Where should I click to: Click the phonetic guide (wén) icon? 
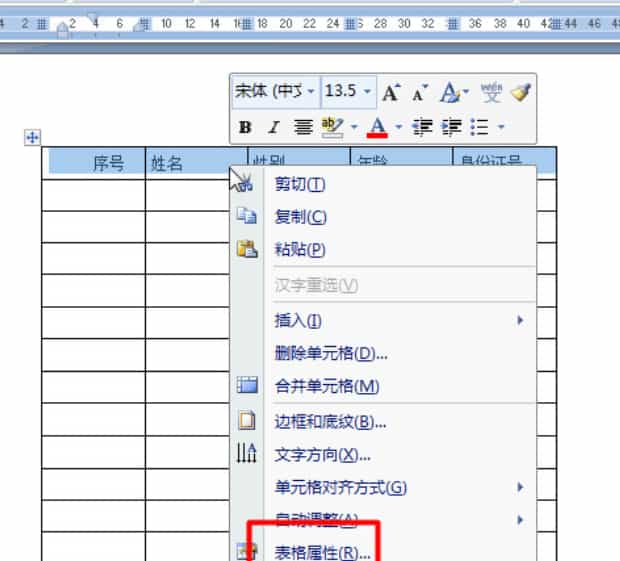490,92
